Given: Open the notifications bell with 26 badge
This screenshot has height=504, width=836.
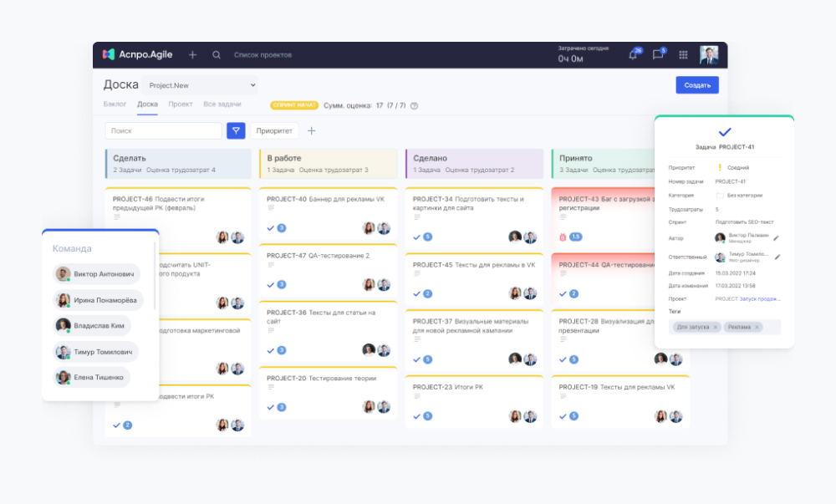Looking at the screenshot, I should pos(633,53).
